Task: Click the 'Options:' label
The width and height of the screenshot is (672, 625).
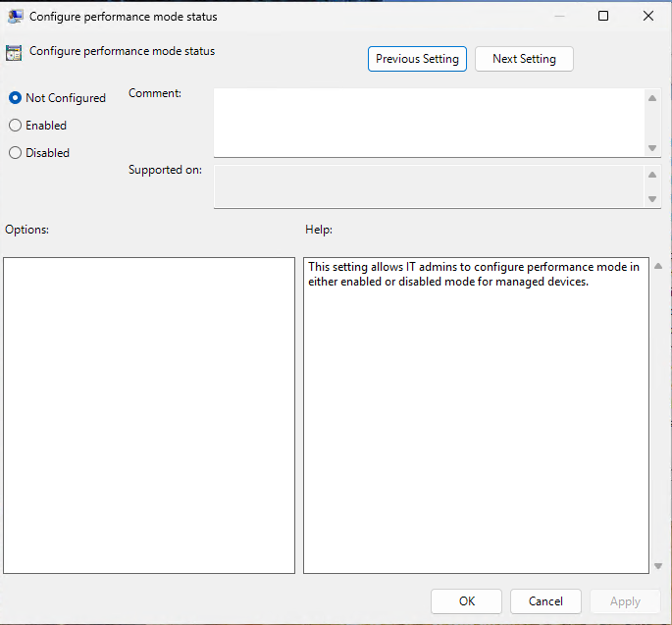Action: click(27, 230)
